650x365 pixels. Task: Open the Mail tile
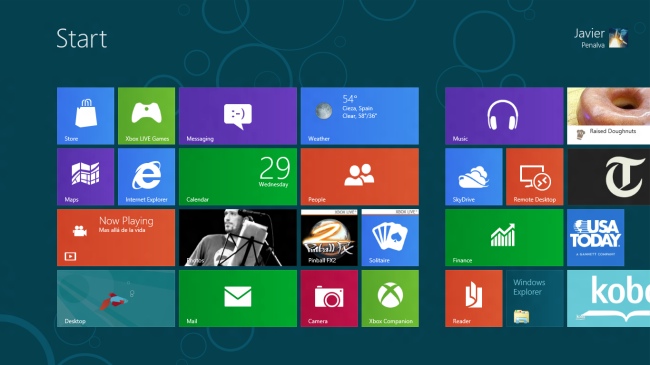tap(238, 299)
